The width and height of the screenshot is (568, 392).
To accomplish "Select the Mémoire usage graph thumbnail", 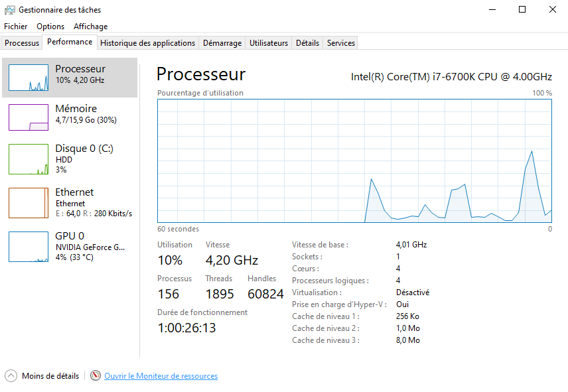I will 29,117.
